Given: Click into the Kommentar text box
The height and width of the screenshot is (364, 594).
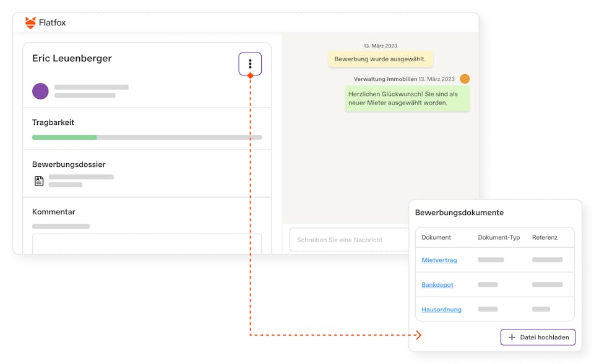Looking at the screenshot, I should coord(147,243).
